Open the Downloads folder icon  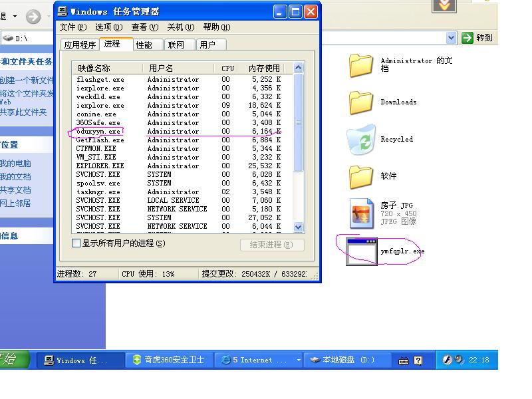(361, 102)
